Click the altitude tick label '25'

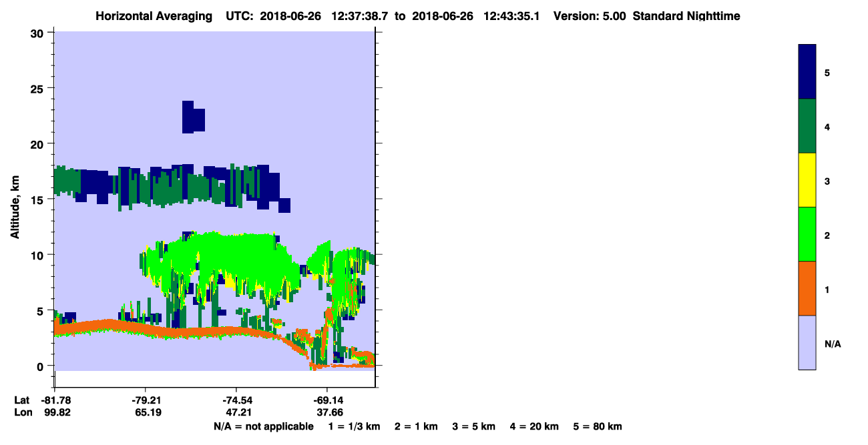pyautogui.click(x=37, y=88)
